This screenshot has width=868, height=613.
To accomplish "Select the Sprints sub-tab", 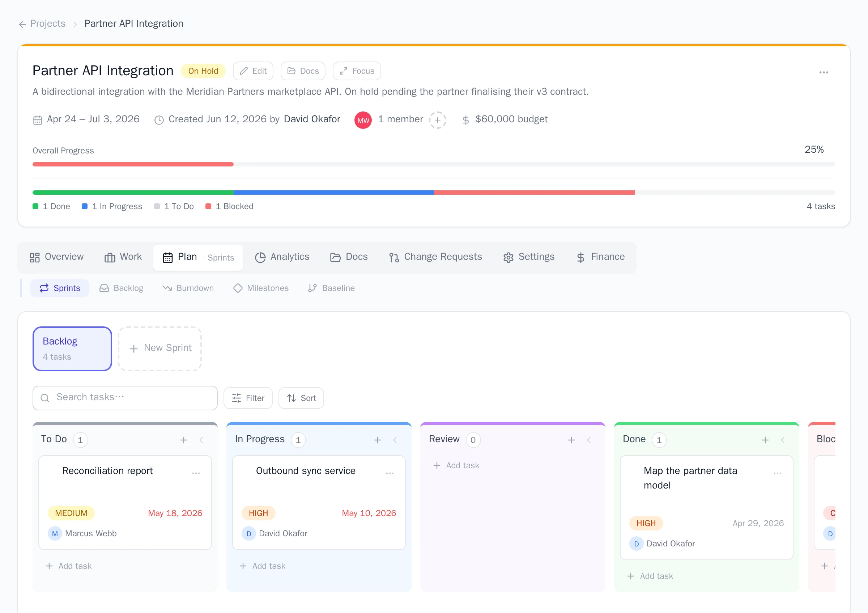I will tap(60, 288).
